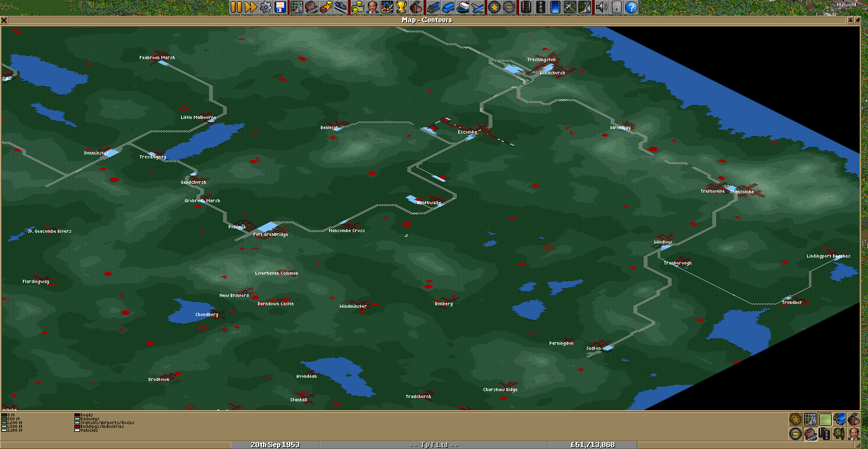The width and height of the screenshot is (868, 449).
Task: Click Excombe town on the map
Action: coord(467,132)
